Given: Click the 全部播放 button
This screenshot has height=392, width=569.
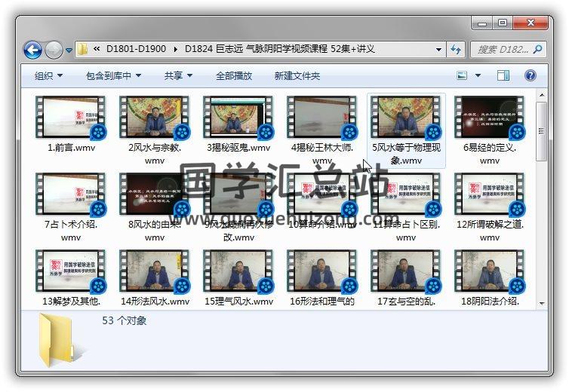Looking at the screenshot, I should [234, 76].
